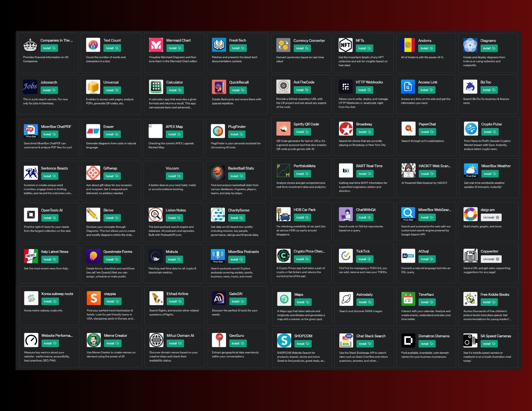Click the Companies In The UK crown icon
532x411 pixels.
pos(30,45)
